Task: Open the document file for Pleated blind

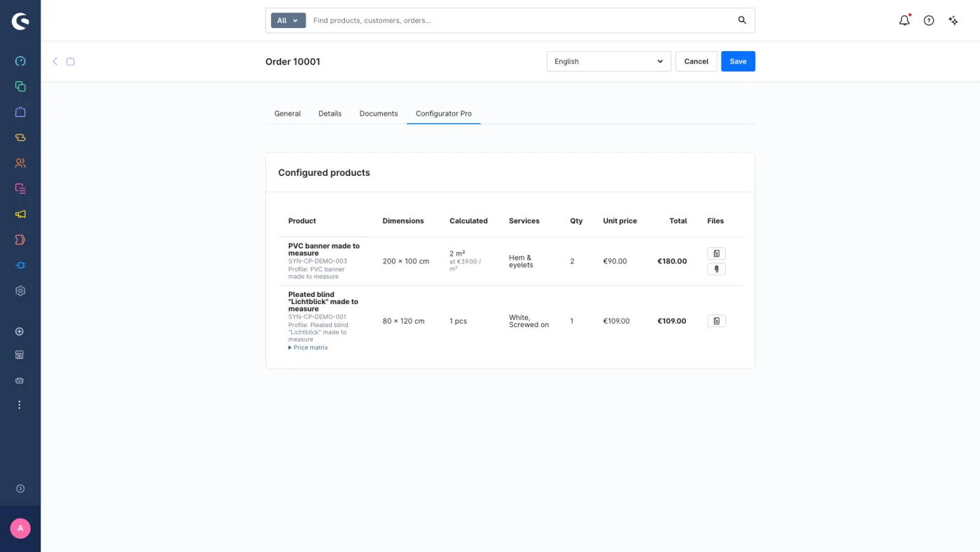Action: (x=716, y=321)
